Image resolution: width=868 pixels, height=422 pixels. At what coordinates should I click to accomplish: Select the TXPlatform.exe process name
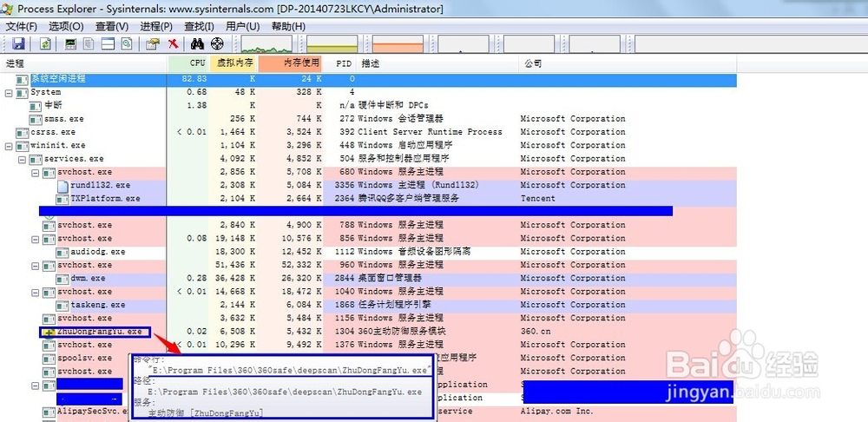105,199
